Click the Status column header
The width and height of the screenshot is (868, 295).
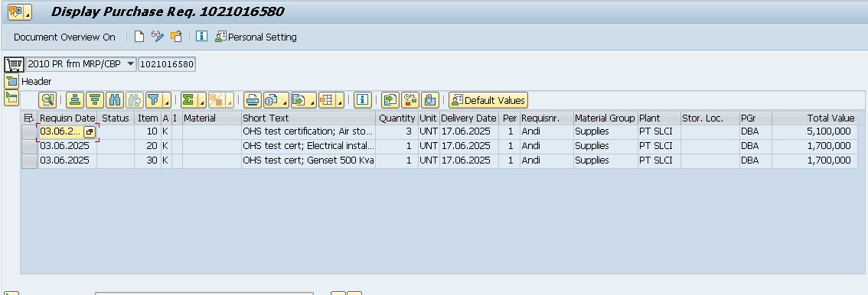point(116,118)
